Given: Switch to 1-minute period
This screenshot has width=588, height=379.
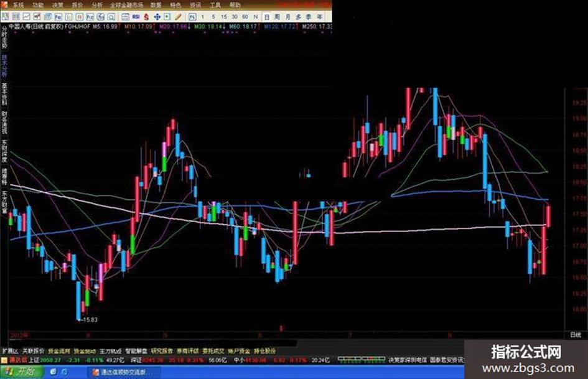Looking at the screenshot, I should click(x=203, y=17).
